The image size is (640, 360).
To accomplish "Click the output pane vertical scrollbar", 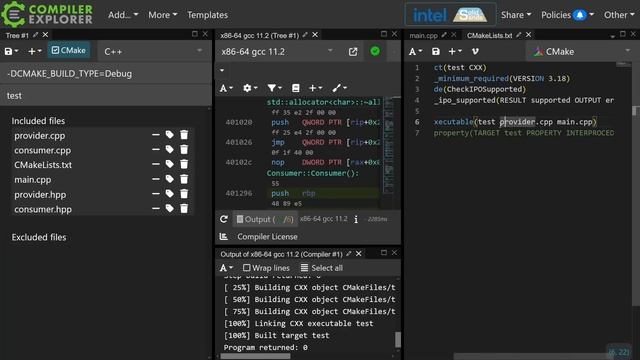I will pyautogui.click(x=398, y=339).
